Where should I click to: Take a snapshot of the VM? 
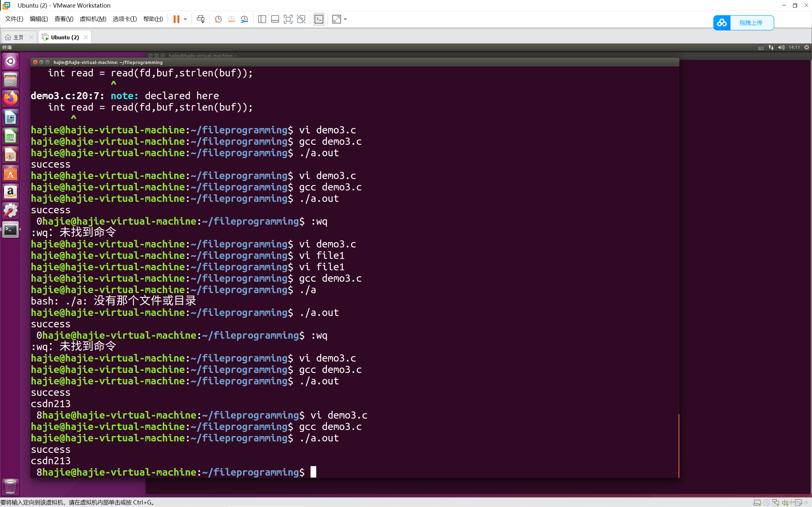tap(218, 19)
